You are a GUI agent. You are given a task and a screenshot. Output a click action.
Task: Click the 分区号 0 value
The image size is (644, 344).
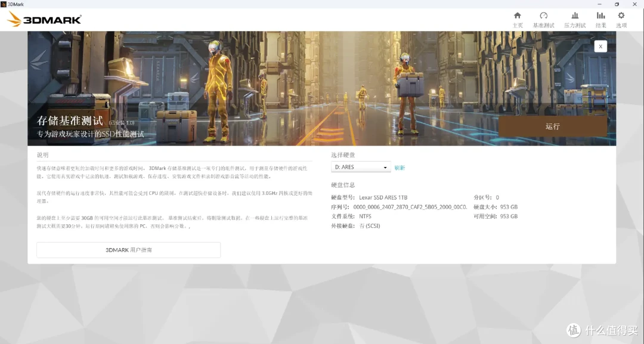(x=497, y=197)
